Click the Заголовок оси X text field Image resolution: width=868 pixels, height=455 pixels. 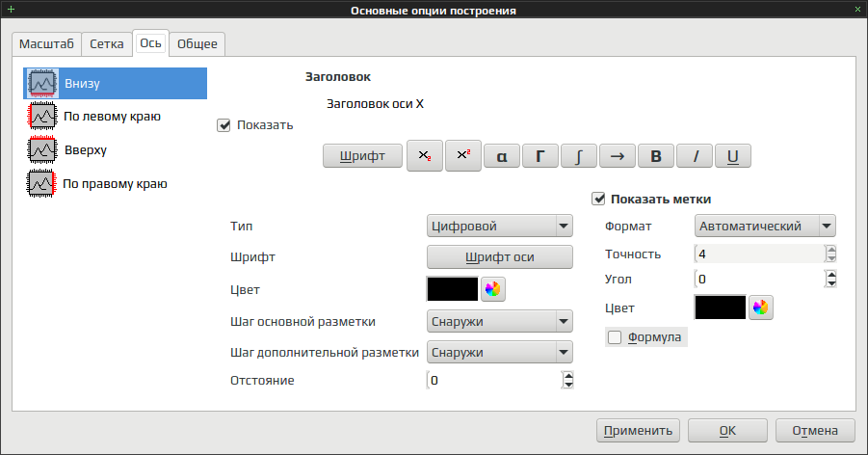tap(375, 104)
